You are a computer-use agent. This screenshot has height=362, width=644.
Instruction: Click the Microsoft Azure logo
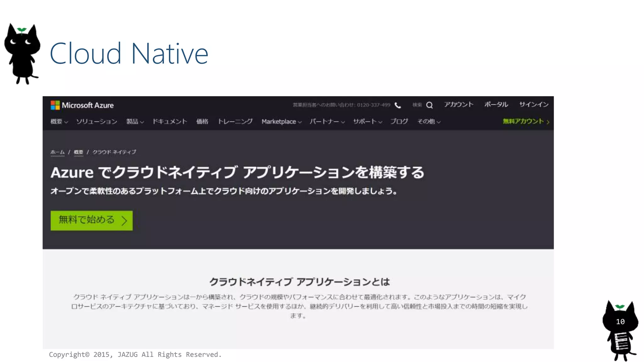coord(82,105)
